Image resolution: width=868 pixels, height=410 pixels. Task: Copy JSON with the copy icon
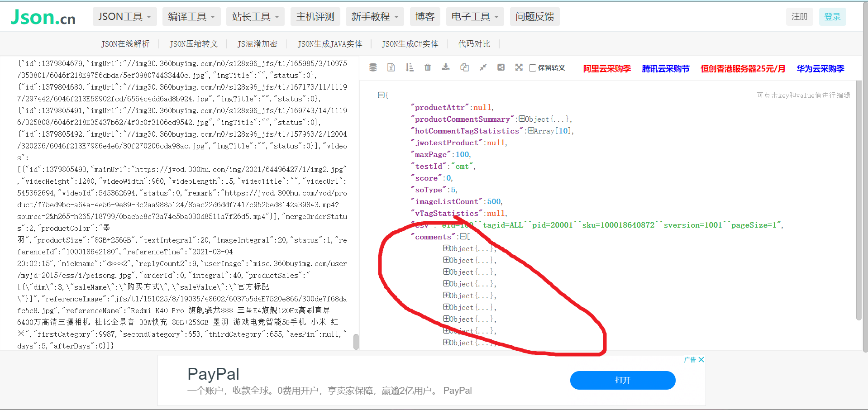tap(464, 67)
